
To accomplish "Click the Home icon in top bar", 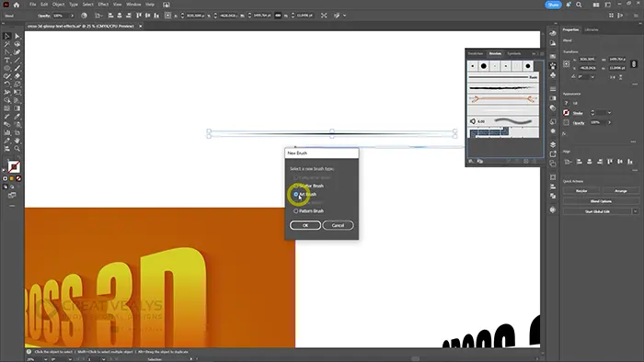I will (17, 5).
